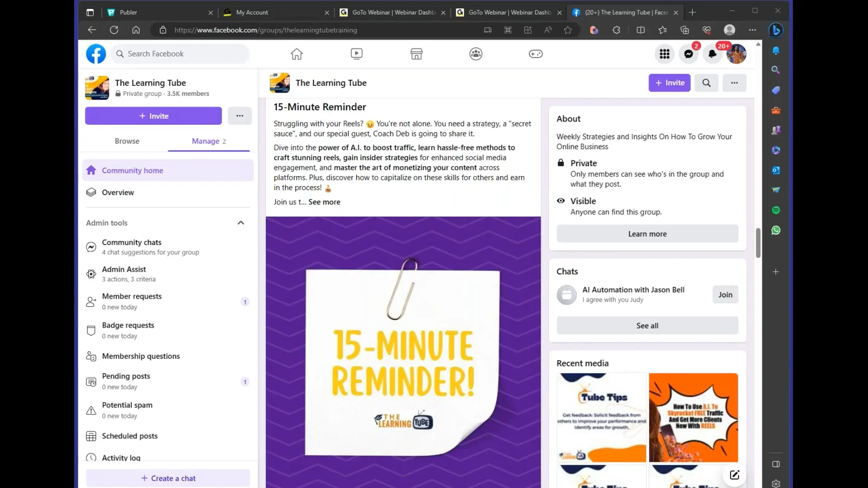Click the browser refresh button

pyautogui.click(x=114, y=30)
